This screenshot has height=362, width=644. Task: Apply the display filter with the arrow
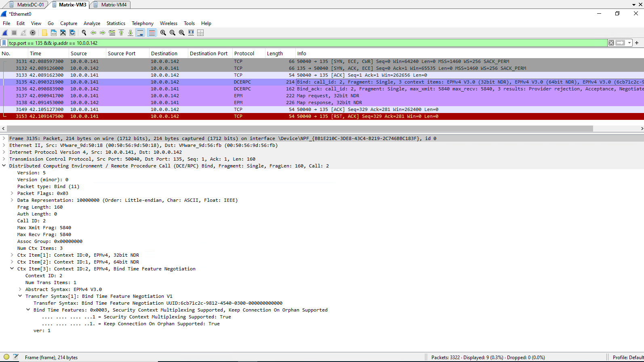pyautogui.click(x=620, y=43)
